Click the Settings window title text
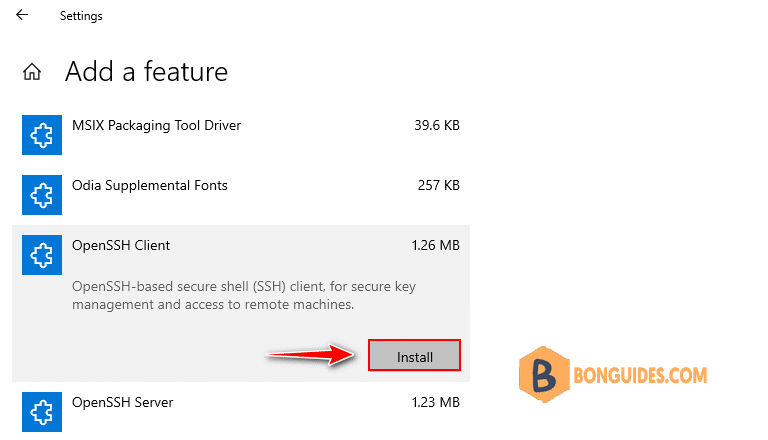Viewport: 768px width, 440px height. (x=81, y=16)
